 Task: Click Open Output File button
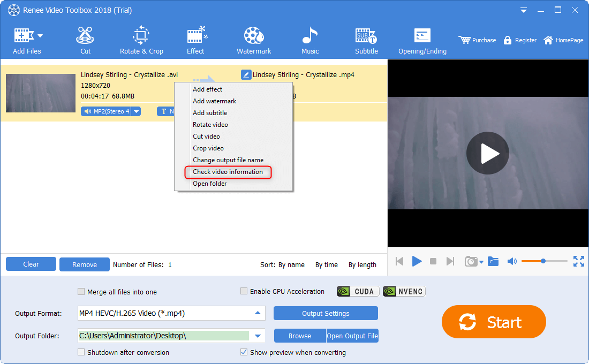point(352,336)
